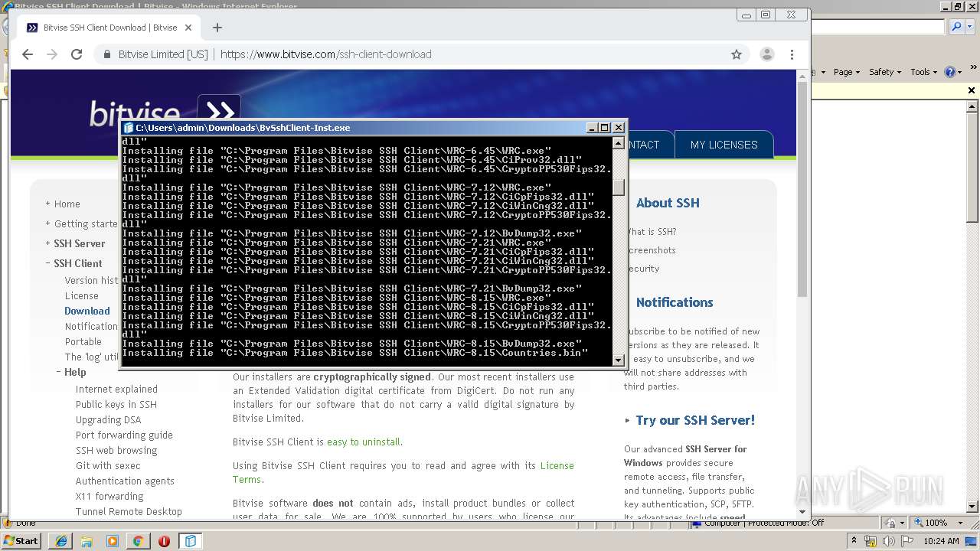Open the License Terms link
Screen dimensions: 980x551
pyautogui.click(x=403, y=472)
